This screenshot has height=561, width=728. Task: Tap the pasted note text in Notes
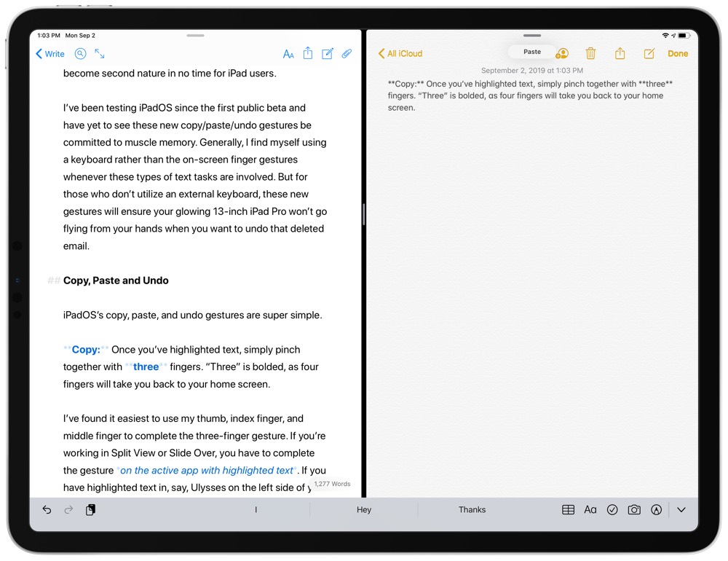point(530,95)
